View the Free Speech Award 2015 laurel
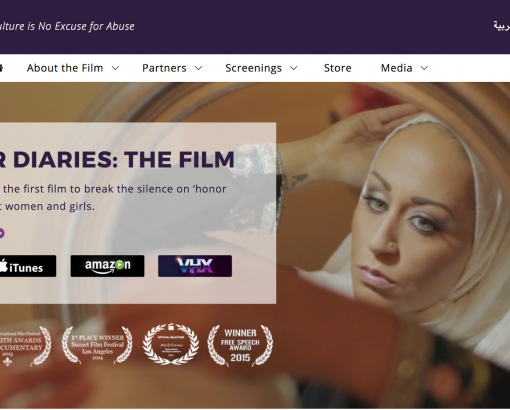The image size is (510, 410). (x=240, y=346)
